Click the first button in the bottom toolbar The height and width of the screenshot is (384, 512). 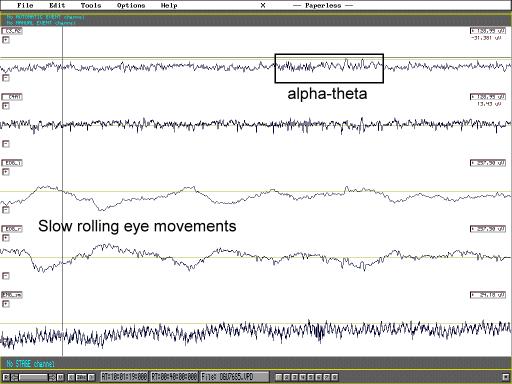(6, 377)
